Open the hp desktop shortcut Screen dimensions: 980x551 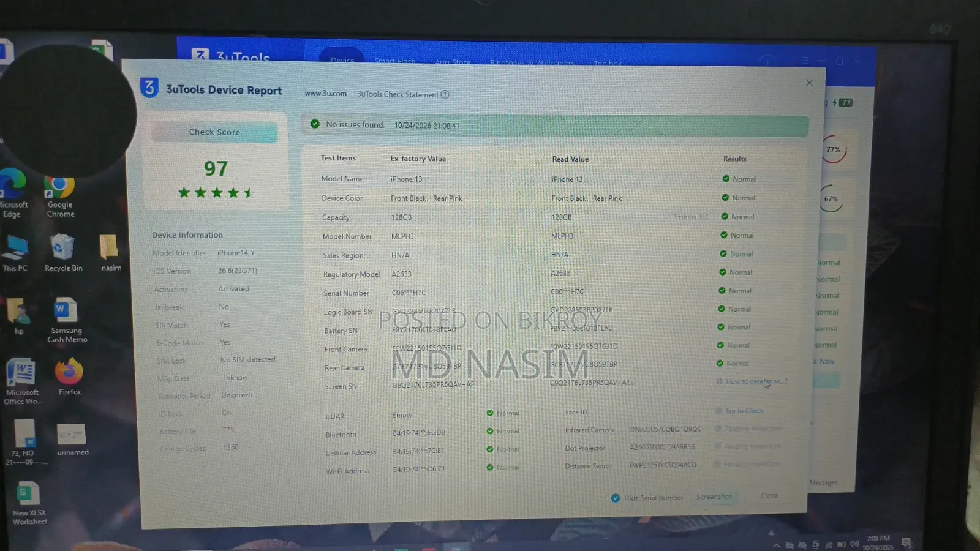coord(18,317)
